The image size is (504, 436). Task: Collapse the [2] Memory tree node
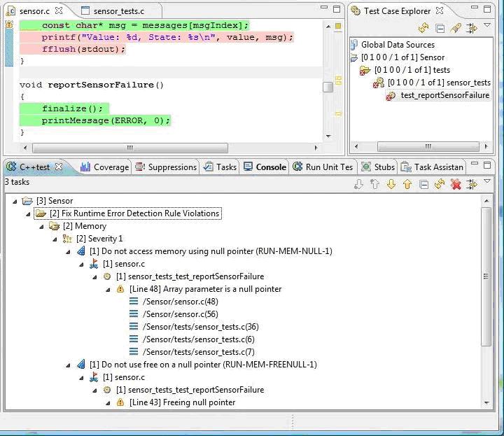[41, 226]
